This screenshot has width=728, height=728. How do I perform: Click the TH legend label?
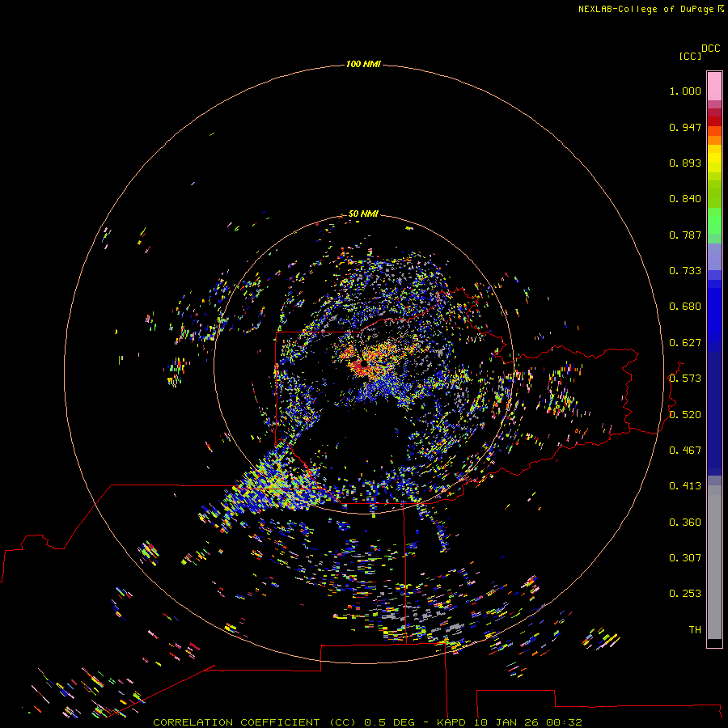pyautogui.click(x=695, y=630)
